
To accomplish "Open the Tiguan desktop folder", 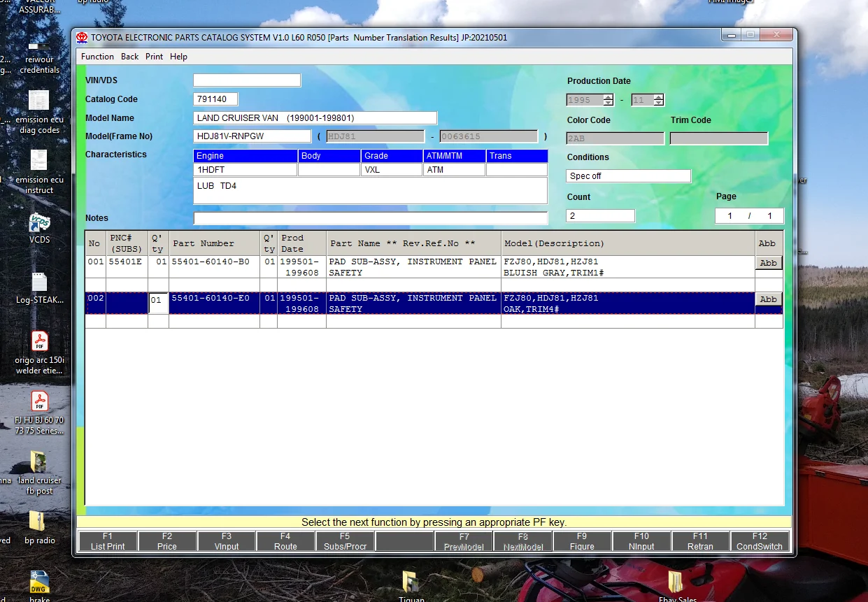I will (x=411, y=586).
